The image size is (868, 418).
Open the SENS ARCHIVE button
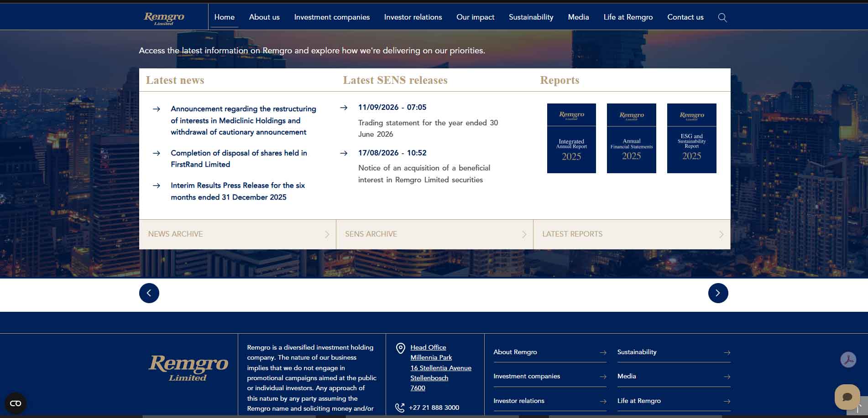[434, 234]
